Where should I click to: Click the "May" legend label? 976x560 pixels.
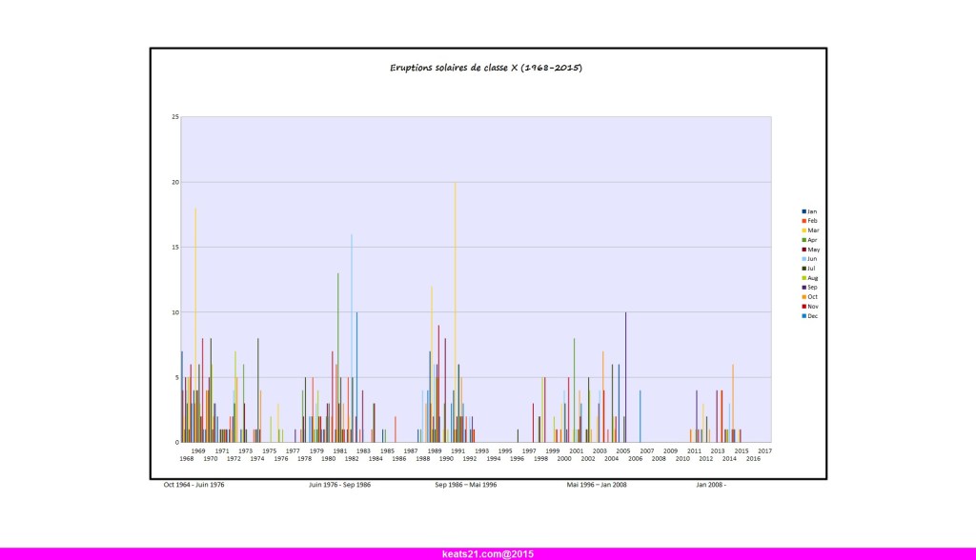pos(814,250)
